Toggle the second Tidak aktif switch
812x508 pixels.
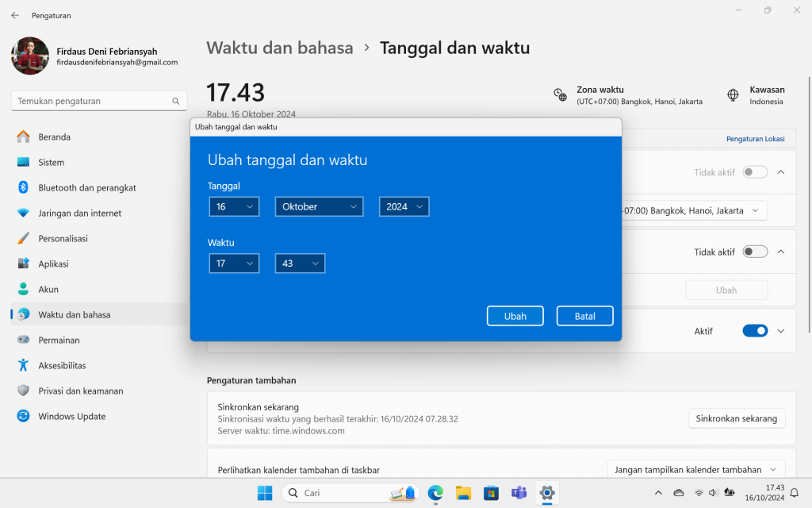pyautogui.click(x=755, y=252)
